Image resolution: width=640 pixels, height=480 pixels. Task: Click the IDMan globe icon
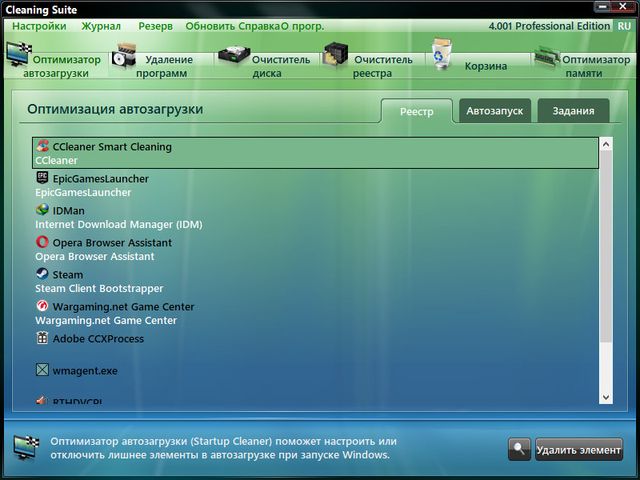42,210
